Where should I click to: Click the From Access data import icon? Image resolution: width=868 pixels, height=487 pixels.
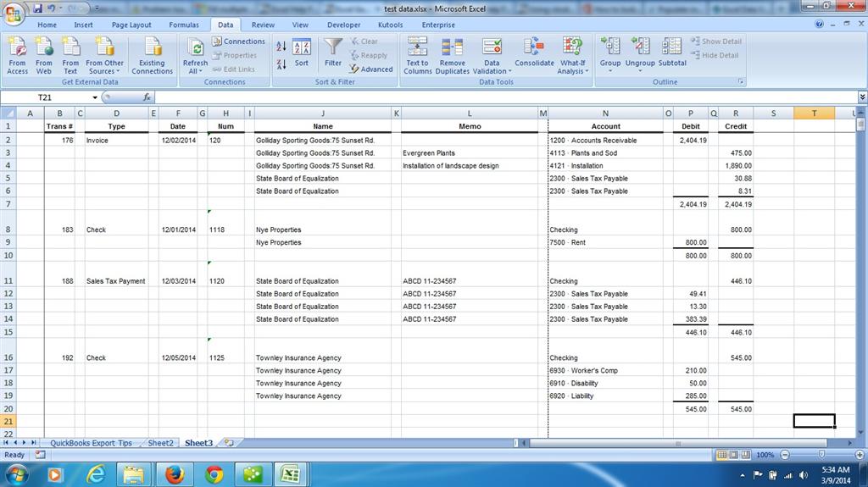[17, 55]
